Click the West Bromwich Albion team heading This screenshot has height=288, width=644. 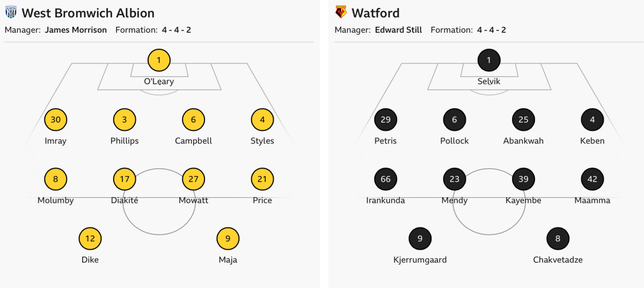coord(88,13)
